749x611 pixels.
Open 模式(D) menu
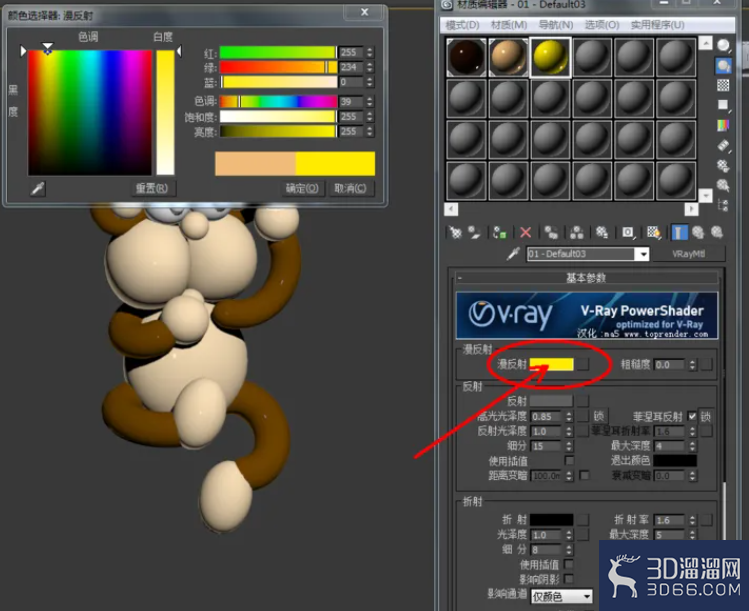462,25
